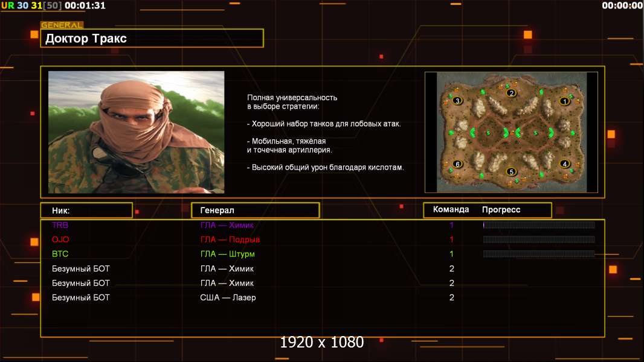Click the general name field Доктор Тракс
Viewport: 644px width, 362px height.
coord(152,38)
